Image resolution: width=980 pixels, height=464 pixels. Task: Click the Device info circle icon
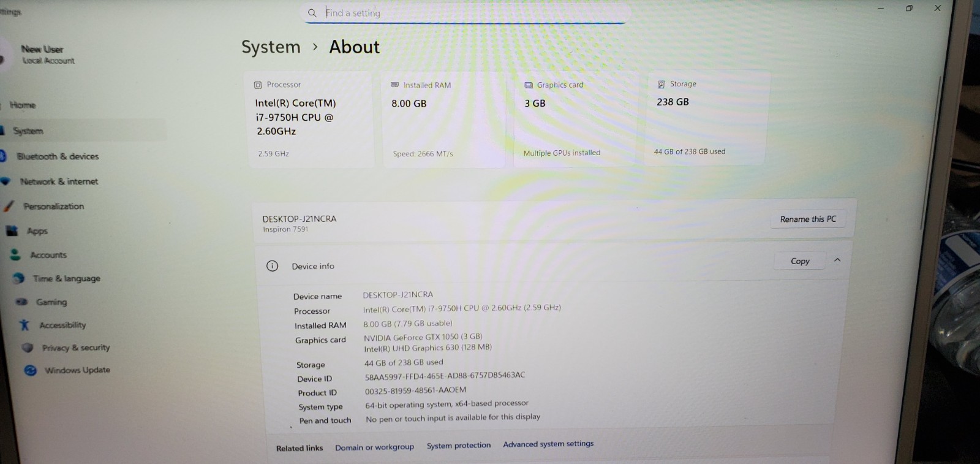[273, 266]
